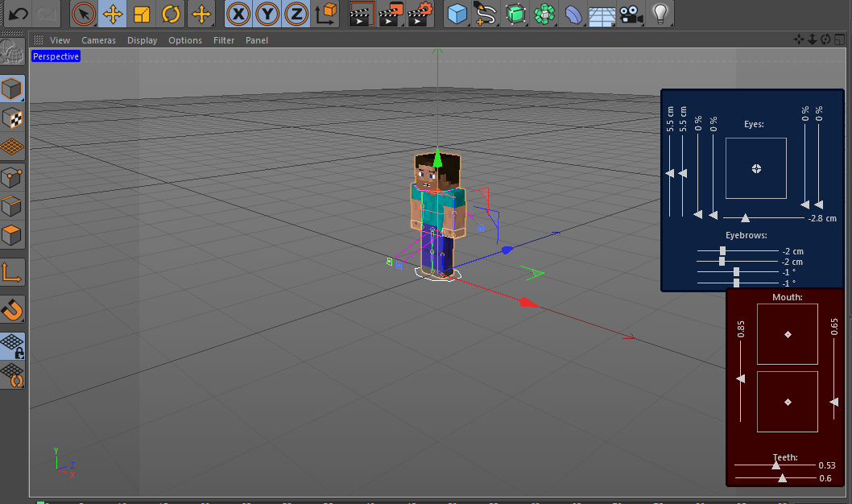Click the blue bend deformer icon

pyautogui.click(x=573, y=14)
